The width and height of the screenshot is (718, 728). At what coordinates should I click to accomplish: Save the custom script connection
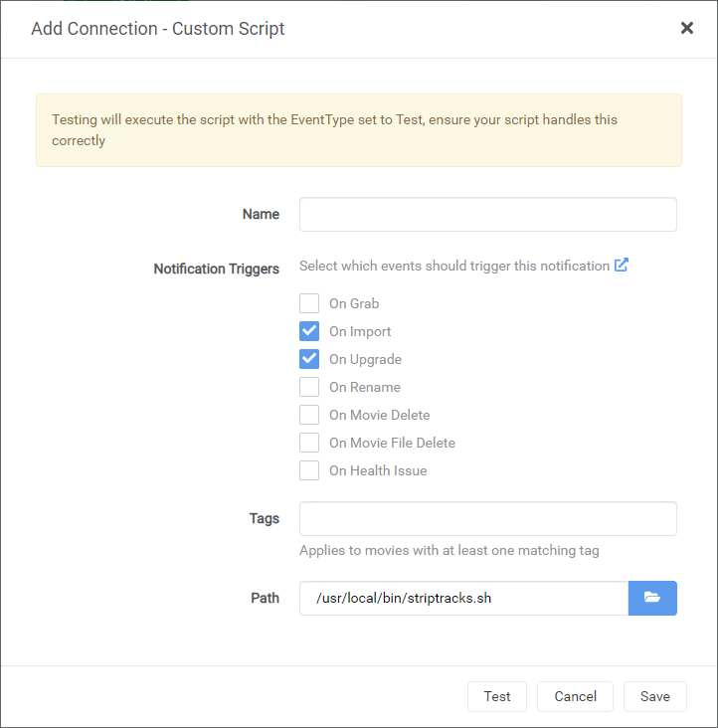[654, 696]
